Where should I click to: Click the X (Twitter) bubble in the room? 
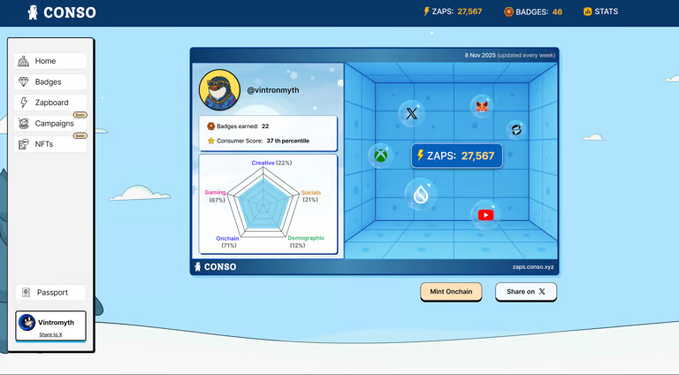coord(411,113)
